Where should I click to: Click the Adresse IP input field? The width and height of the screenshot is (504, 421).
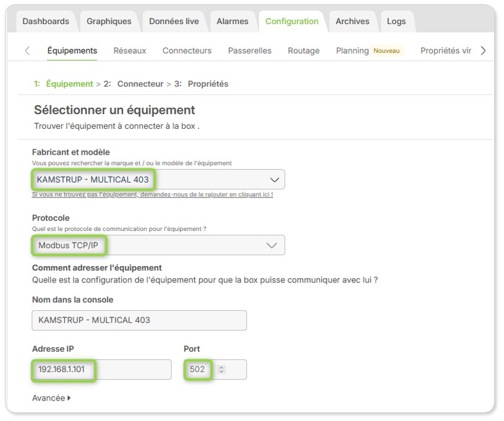pos(101,370)
